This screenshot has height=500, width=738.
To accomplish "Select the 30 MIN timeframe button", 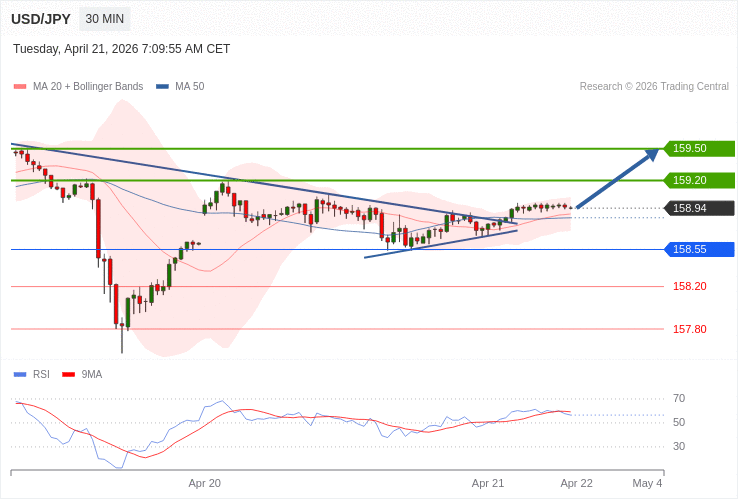I will (105, 19).
